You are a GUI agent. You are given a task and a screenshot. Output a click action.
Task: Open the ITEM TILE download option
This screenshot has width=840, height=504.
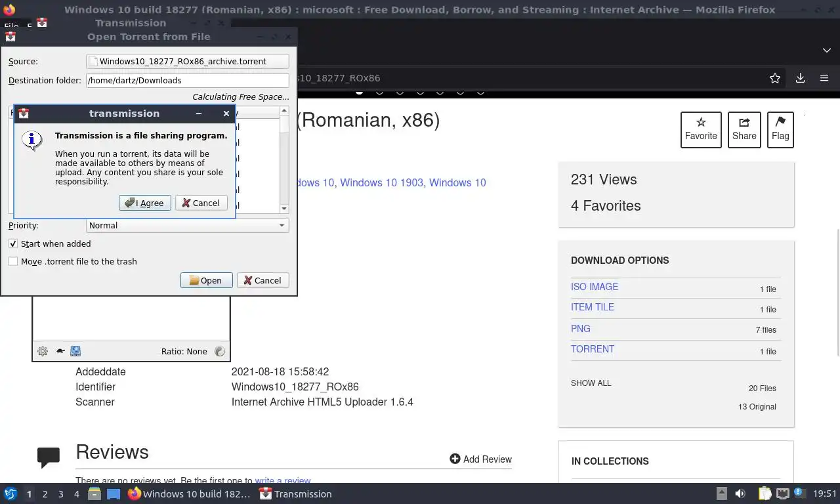(593, 307)
